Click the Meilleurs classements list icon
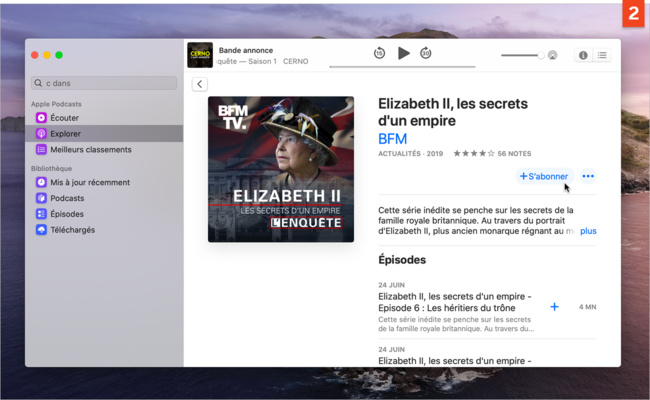650x400 pixels. [x=41, y=149]
